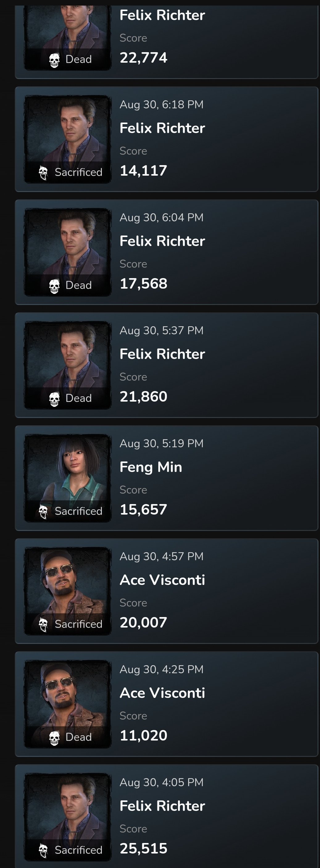Click the 25,515 score on last match
The width and height of the screenshot is (320, 868).
click(x=143, y=849)
